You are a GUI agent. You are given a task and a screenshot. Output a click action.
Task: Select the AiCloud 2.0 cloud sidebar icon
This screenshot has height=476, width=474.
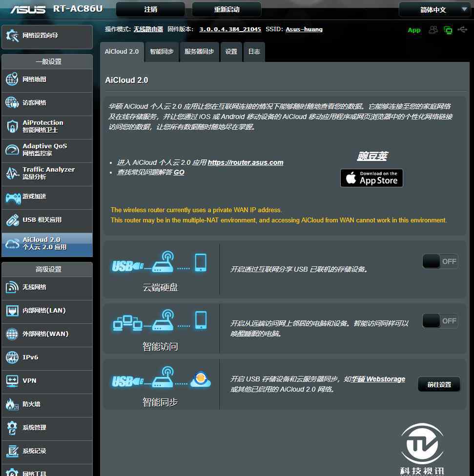12,244
